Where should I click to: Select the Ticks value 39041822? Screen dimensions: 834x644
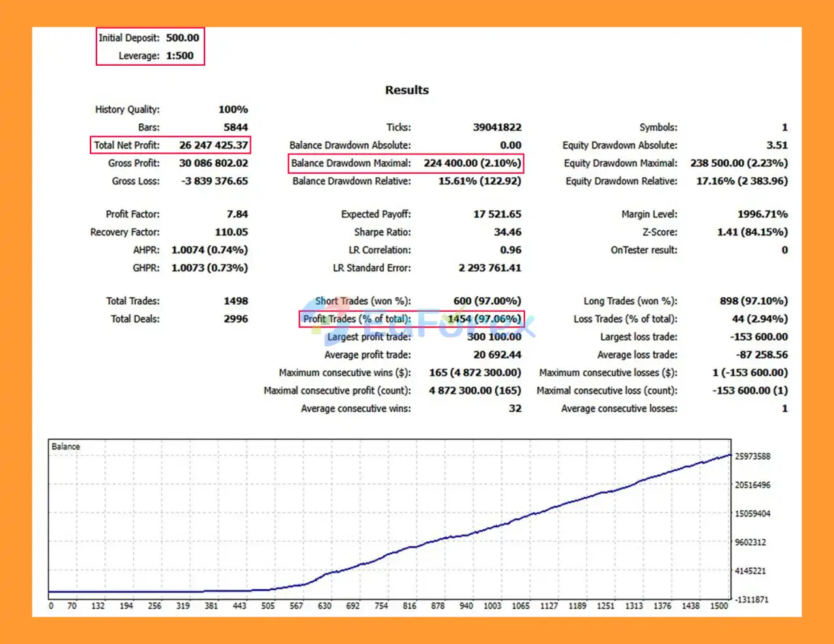tap(496, 128)
